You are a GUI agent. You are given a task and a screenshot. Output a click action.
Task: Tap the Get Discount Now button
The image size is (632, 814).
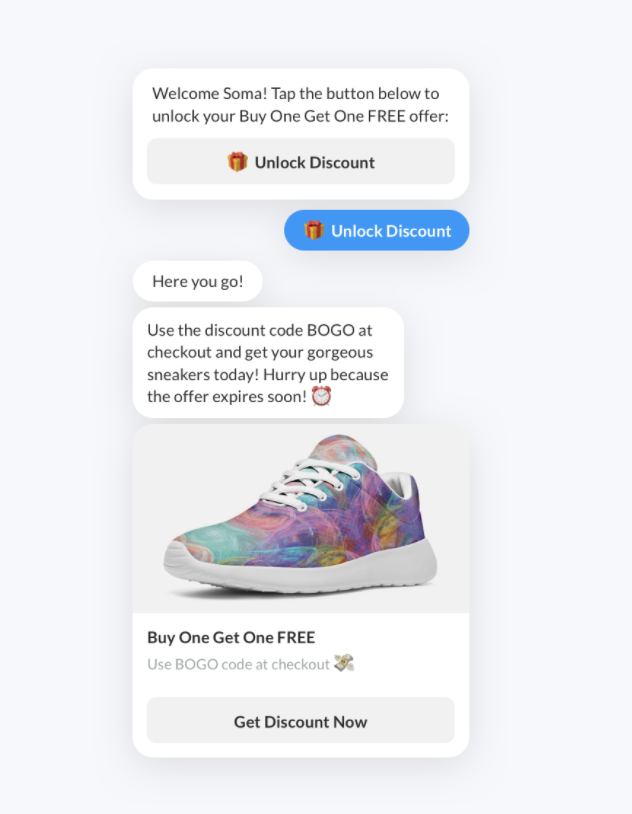301,720
